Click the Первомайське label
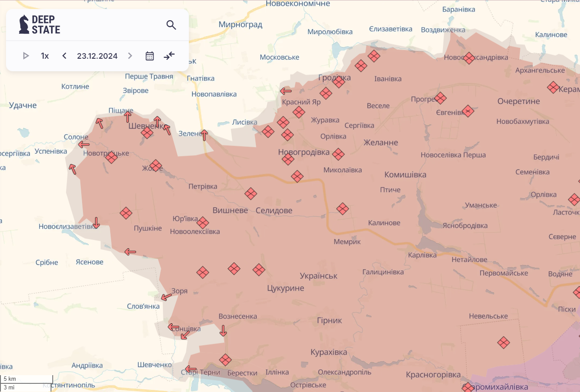The width and height of the screenshot is (580, 392). tap(504, 273)
